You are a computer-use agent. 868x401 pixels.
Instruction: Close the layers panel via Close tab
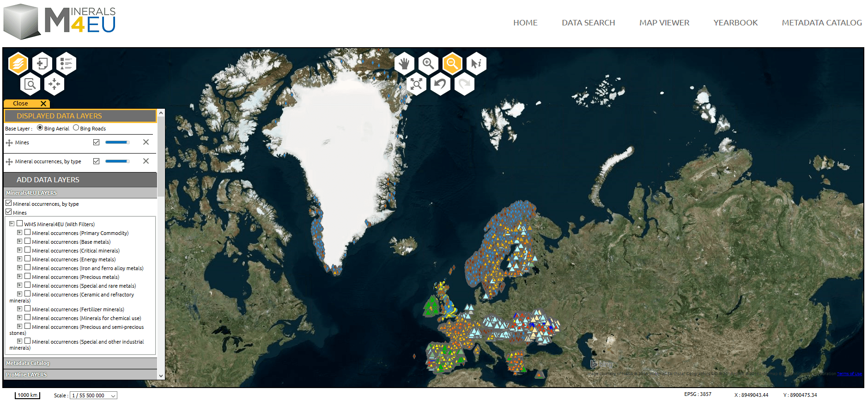[x=27, y=104]
